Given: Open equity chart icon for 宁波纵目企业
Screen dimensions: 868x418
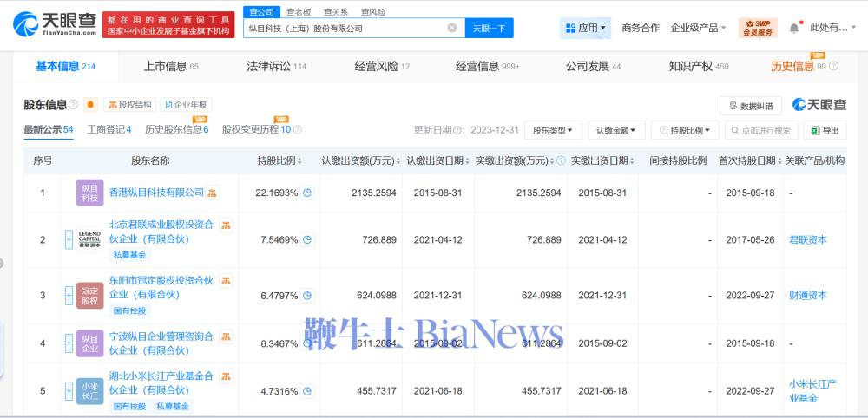Looking at the screenshot, I should click(226, 336).
